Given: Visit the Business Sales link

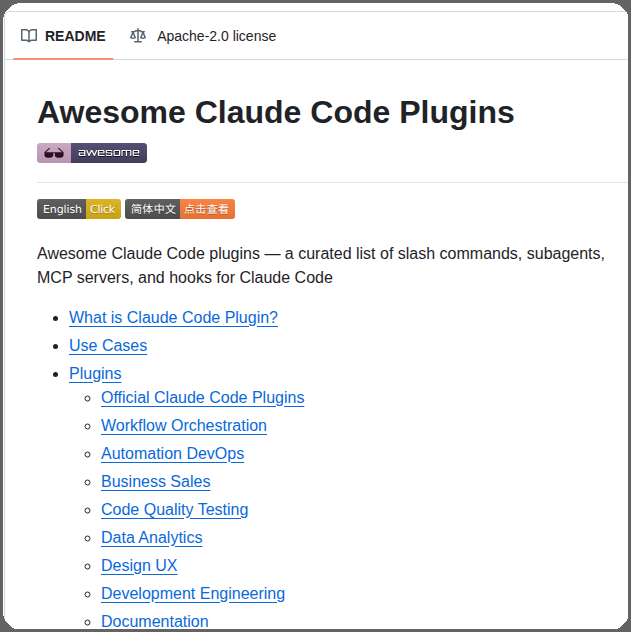Looking at the screenshot, I should point(156,482).
